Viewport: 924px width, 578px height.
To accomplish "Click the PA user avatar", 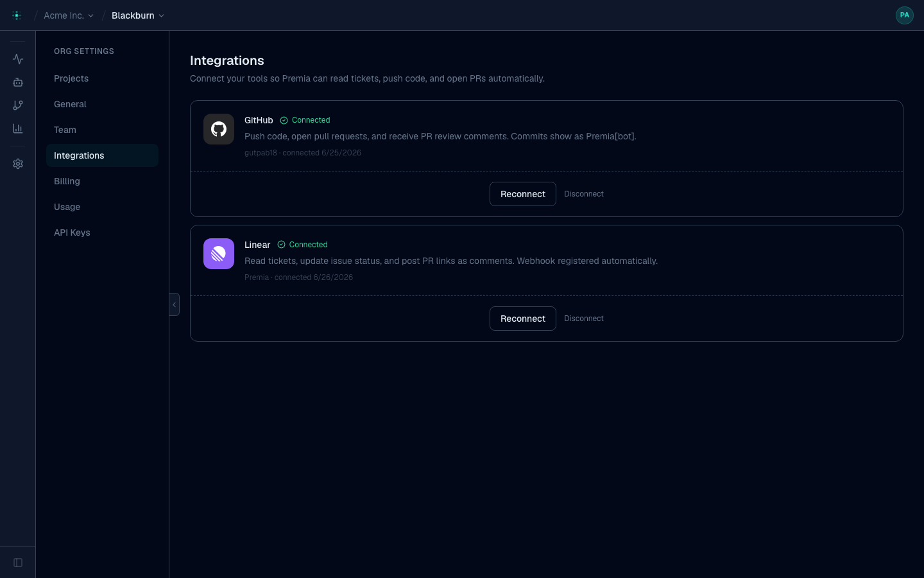I will click(905, 15).
